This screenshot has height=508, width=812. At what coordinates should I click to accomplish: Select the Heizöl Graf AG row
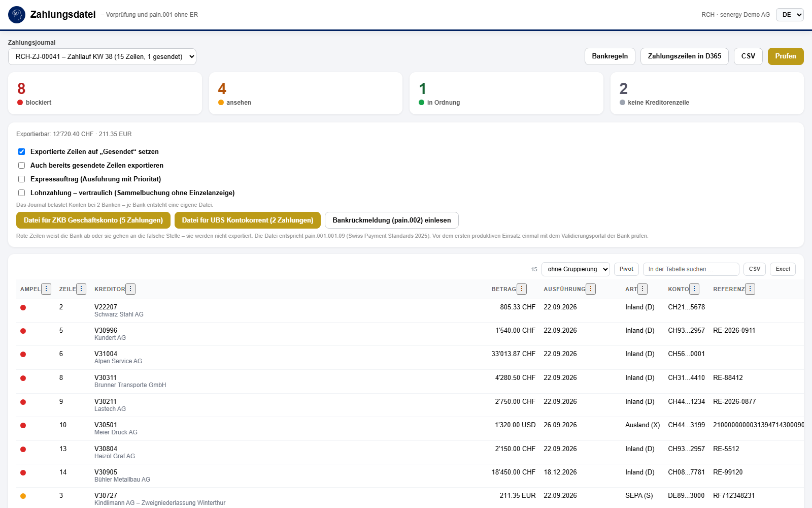[410, 452]
